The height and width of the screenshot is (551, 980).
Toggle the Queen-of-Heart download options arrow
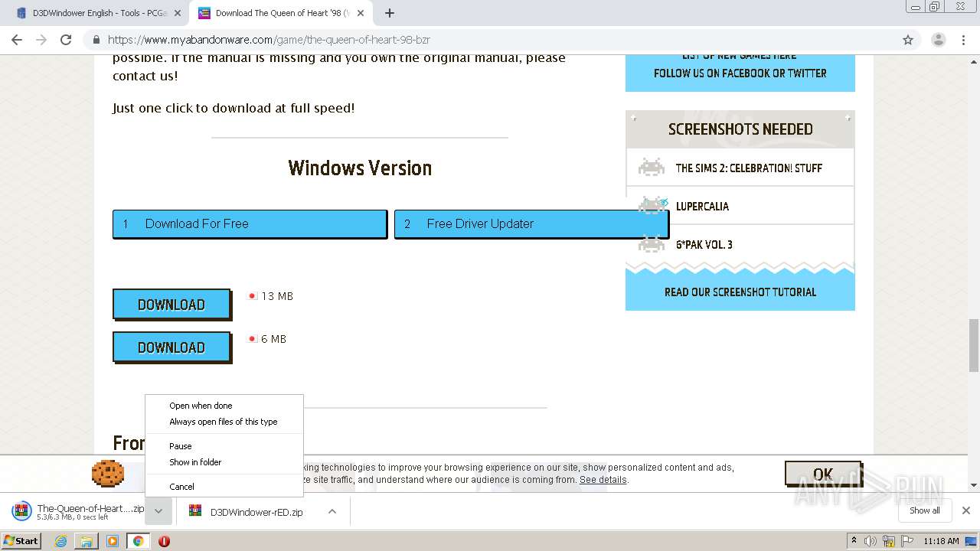point(158,511)
